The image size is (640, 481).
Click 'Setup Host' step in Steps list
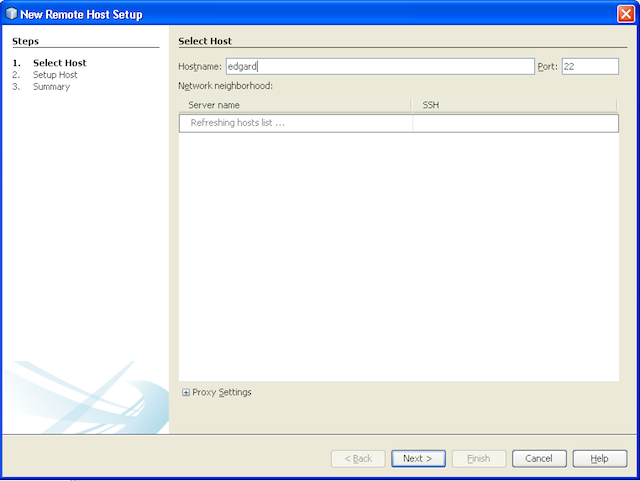tap(55, 75)
